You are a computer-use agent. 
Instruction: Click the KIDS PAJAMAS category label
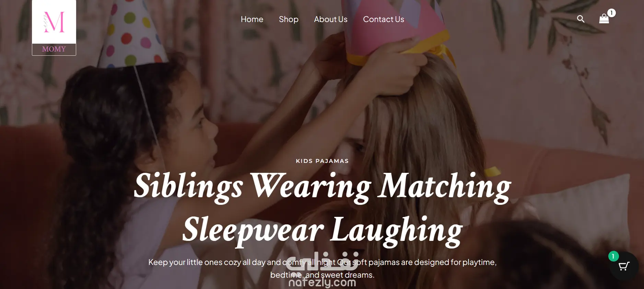click(x=322, y=161)
